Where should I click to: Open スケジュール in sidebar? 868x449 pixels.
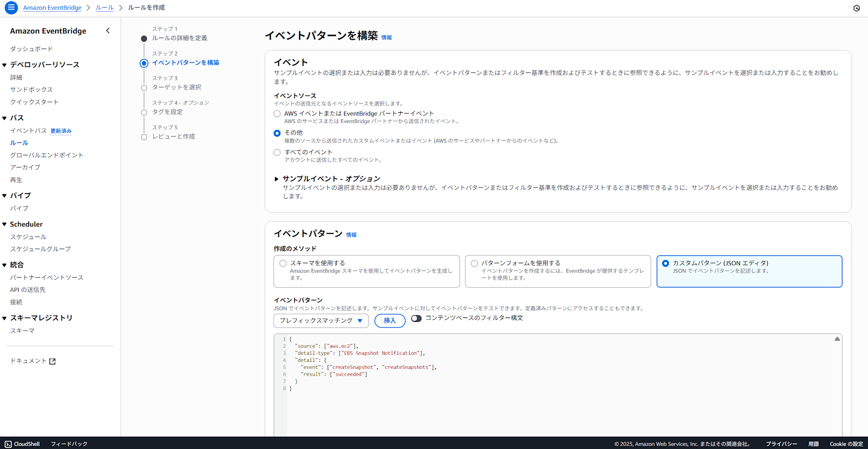coord(28,237)
